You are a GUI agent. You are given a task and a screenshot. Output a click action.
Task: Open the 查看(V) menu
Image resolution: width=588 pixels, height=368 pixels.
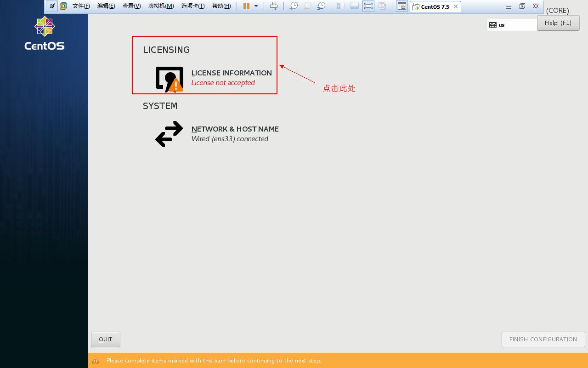[131, 6]
